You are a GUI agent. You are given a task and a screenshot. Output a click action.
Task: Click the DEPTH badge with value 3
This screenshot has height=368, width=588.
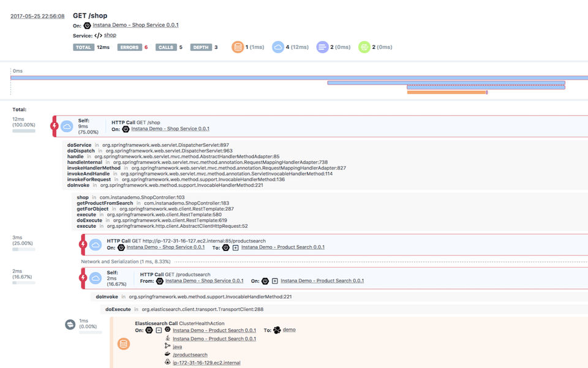coord(201,47)
